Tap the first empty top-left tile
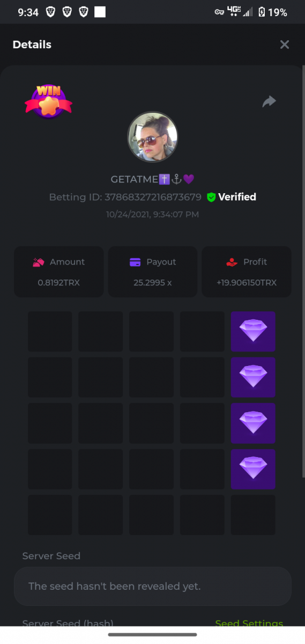The width and height of the screenshot is (305, 644). point(50,331)
